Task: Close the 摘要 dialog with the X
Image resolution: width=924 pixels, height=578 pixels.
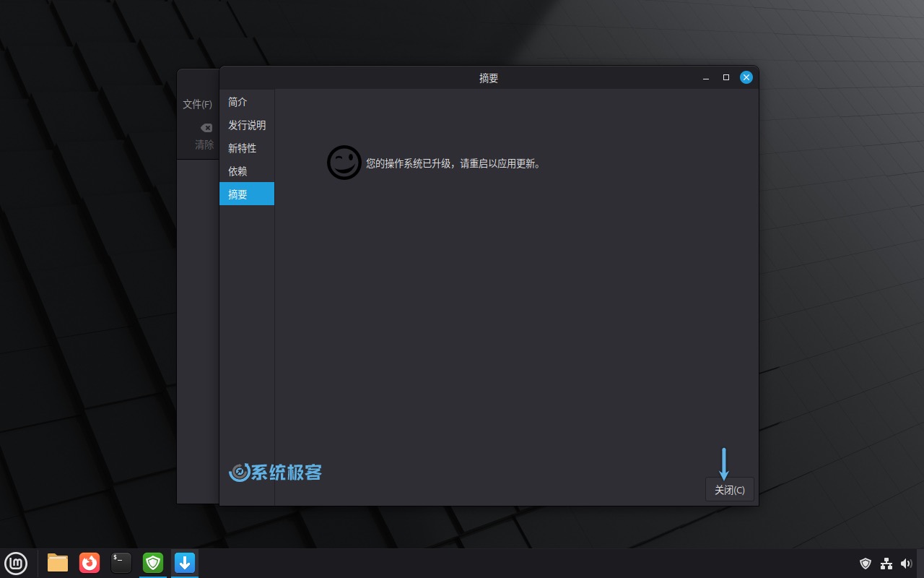Action: pyautogui.click(x=746, y=77)
